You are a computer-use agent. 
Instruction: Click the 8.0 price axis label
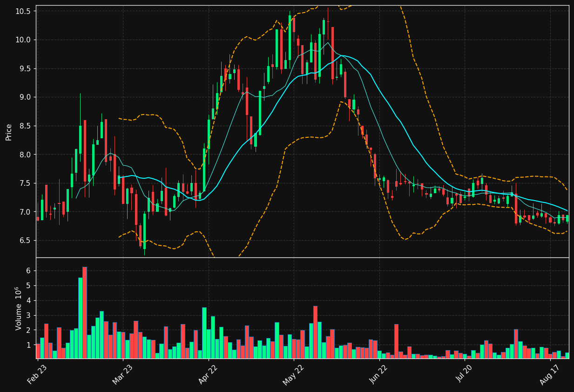click(25, 155)
